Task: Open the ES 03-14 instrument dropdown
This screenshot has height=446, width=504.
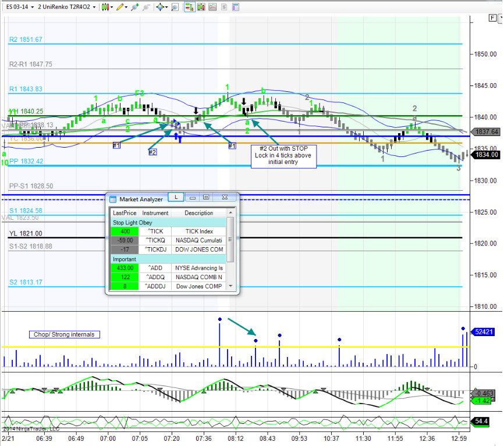Action: pyautogui.click(x=20, y=7)
